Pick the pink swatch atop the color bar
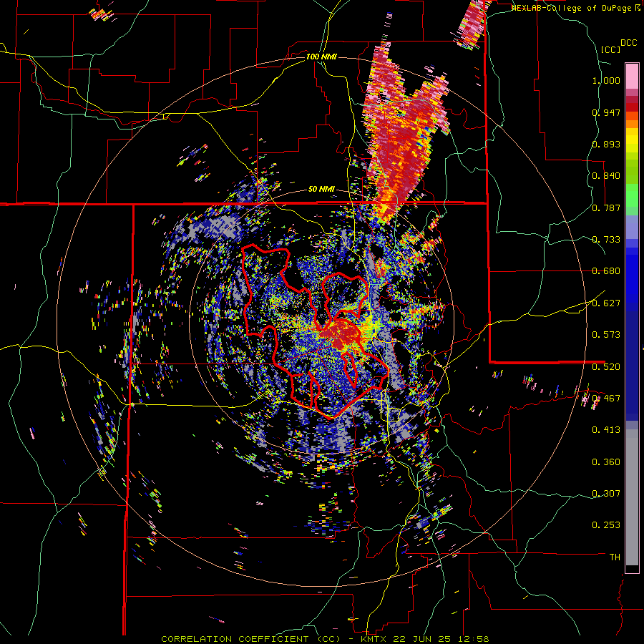Screen dimensions: 644x644 632,76
